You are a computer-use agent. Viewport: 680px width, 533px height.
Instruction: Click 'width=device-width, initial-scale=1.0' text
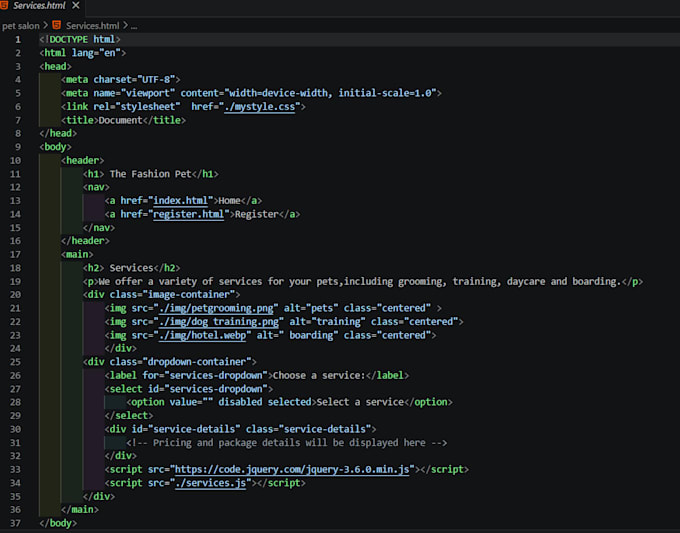(330, 93)
